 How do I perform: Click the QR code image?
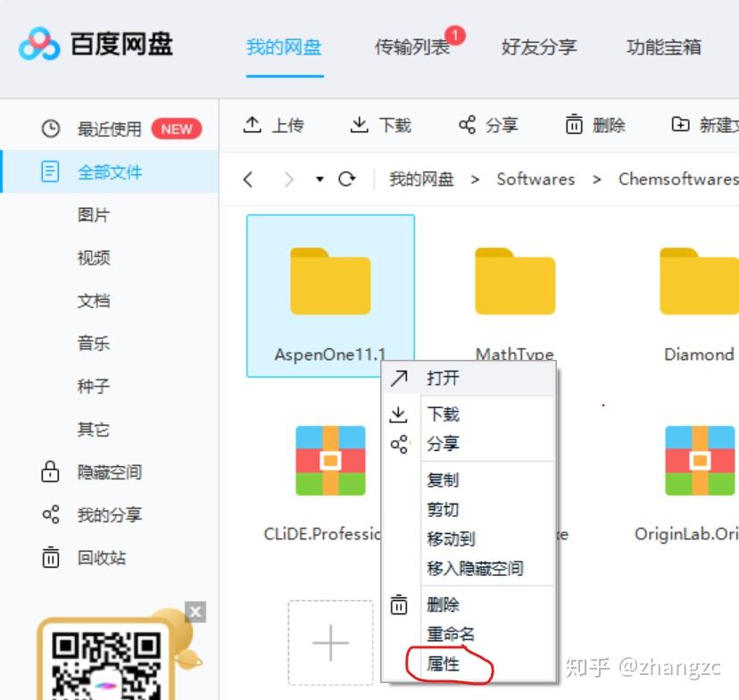[106, 665]
